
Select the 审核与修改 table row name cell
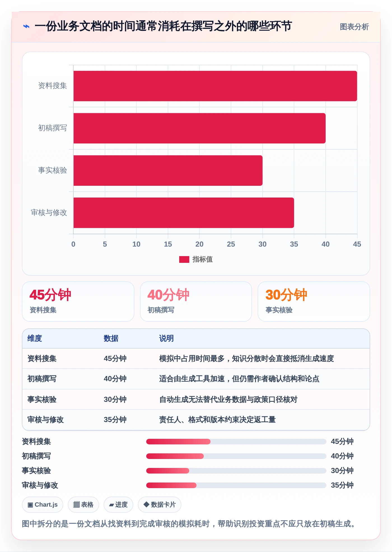coord(46,420)
